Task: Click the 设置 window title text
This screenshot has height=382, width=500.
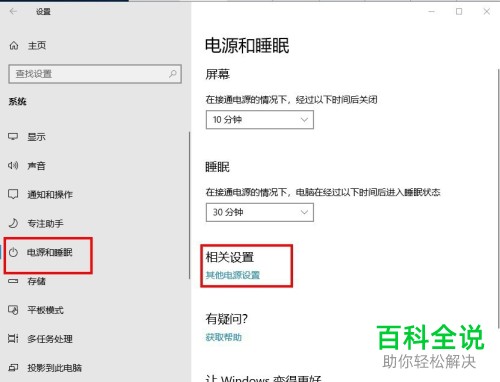Action: click(43, 12)
